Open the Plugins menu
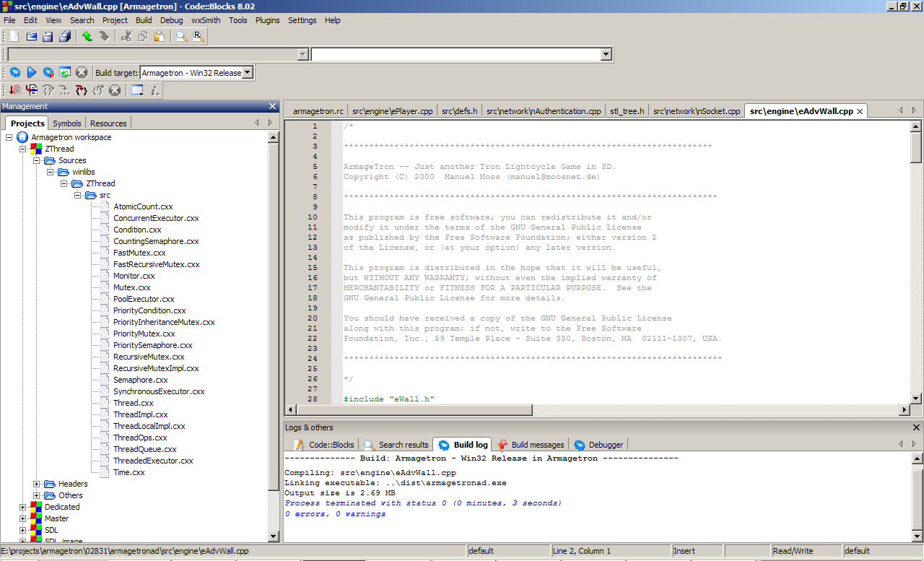 pyautogui.click(x=267, y=20)
